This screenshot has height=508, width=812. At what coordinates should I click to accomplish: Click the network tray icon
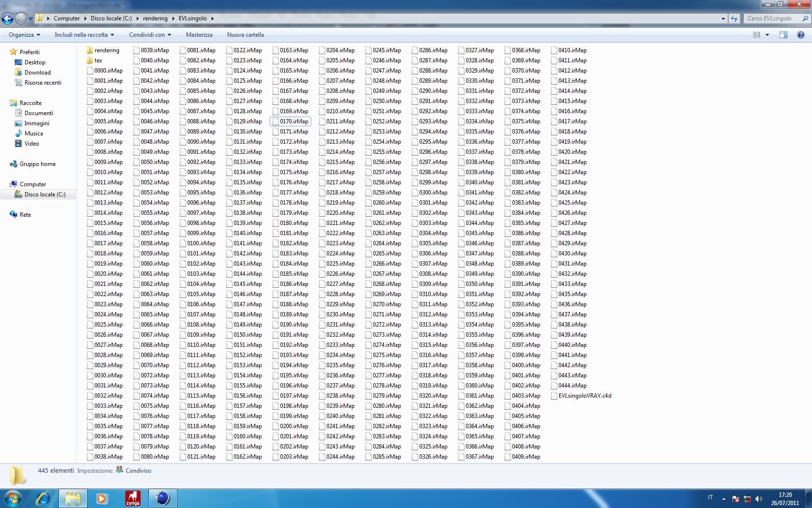point(747,499)
